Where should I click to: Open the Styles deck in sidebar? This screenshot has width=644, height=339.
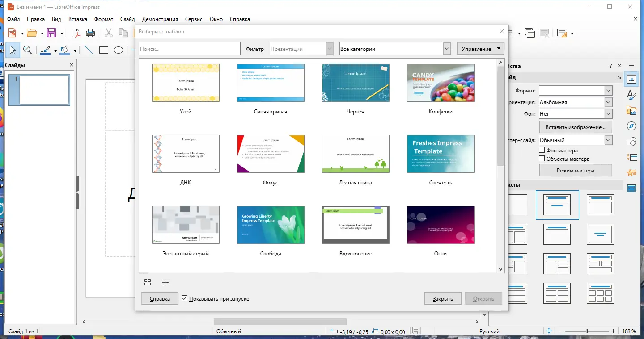(631, 95)
